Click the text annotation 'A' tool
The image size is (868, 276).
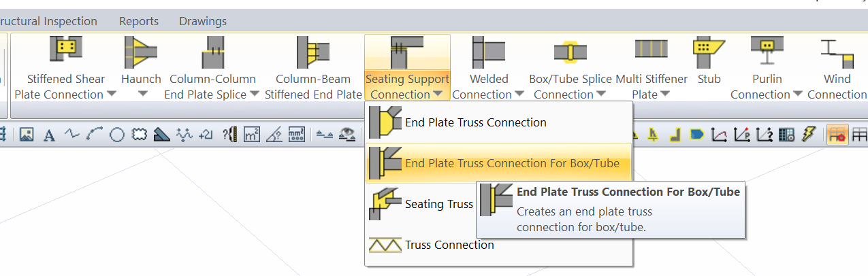click(x=49, y=135)
